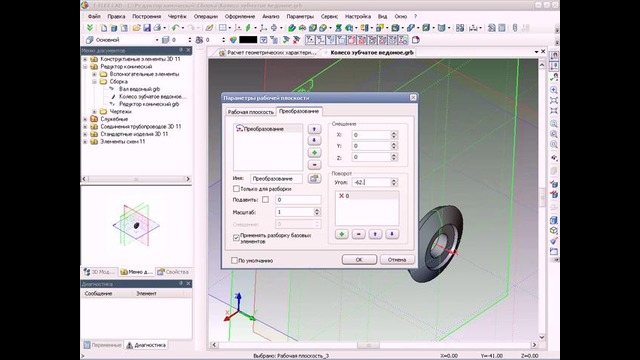Save the document with the floppy disk icon
Image resolution: width=640 pixels, height=360 pixels.
point(147,28)
